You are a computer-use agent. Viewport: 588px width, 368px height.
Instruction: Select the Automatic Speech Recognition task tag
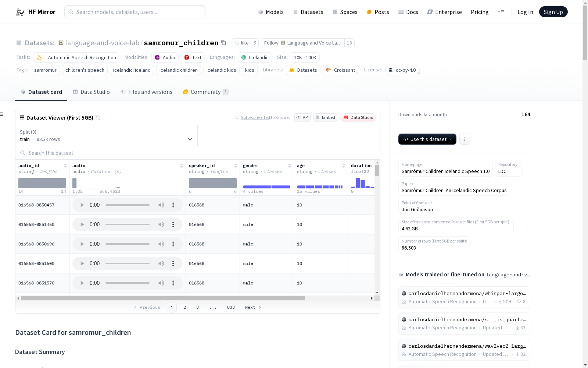76,57
